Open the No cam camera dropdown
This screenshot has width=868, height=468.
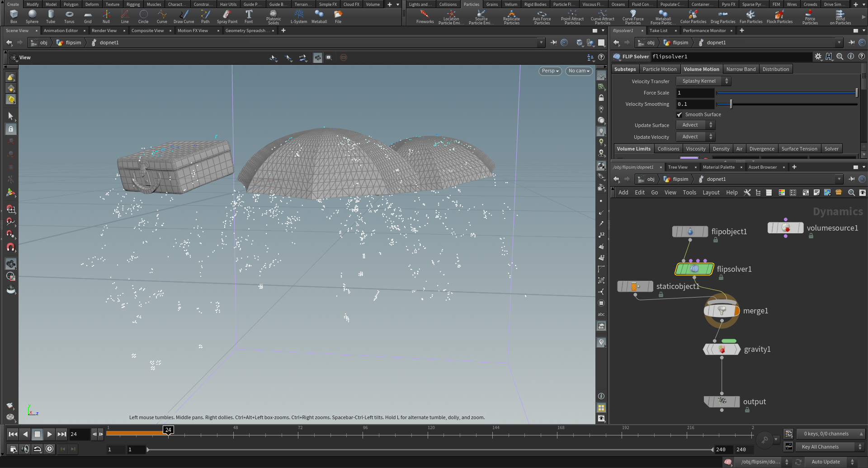579,71
